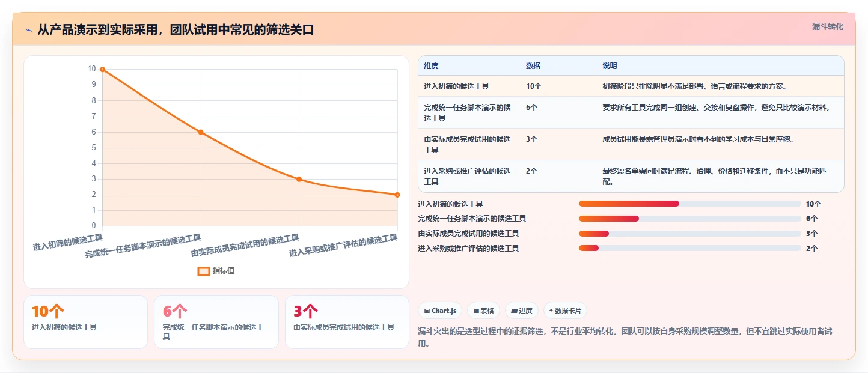Click description starting 要求所有工具完成同一组创建
Viewport: 868px width, 373px height.
716,108
